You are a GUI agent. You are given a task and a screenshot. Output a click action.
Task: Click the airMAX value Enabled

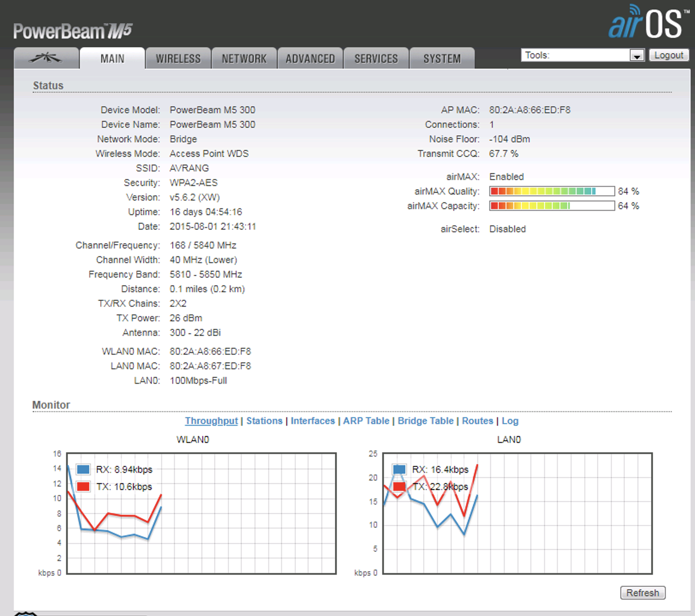pyautogui.click(x=506, y=176)
